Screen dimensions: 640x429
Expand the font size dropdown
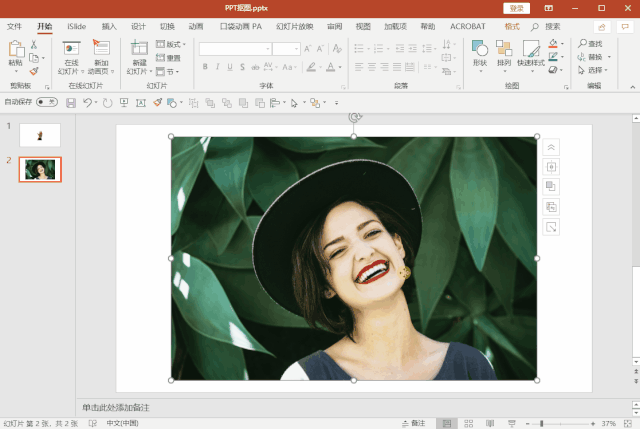point(296,49)
